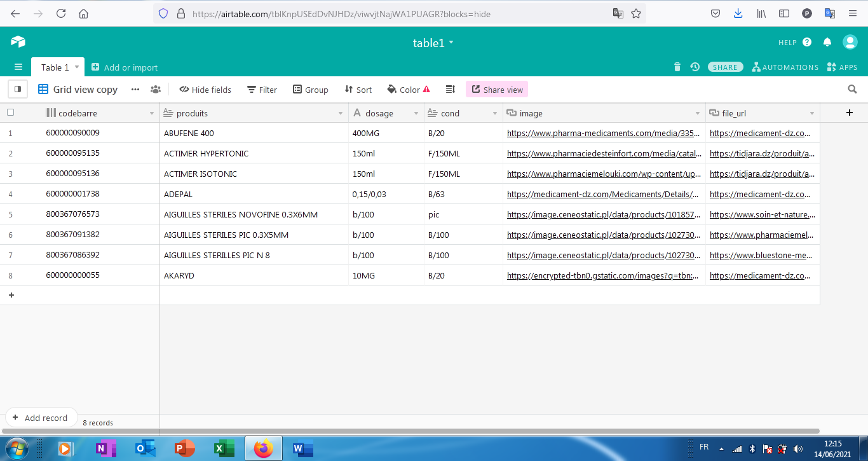This screenshot has height=461, width=868.
Task: Select the Table 1 tab
Action: coord(55,67)
